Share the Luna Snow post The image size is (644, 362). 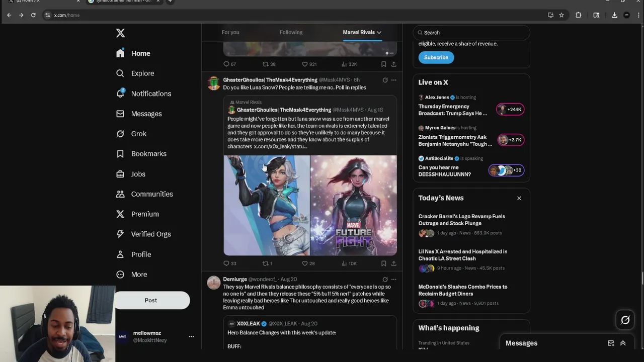393,263
